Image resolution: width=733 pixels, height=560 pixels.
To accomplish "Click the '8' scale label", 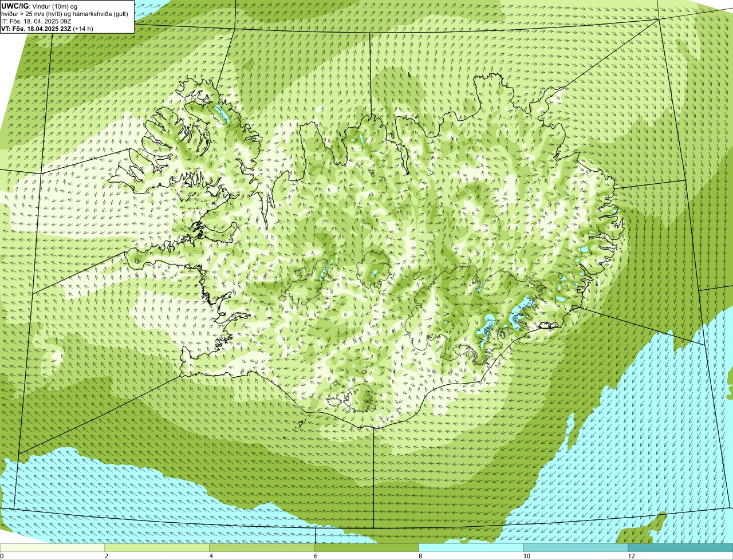I will [x=420, y=556].
